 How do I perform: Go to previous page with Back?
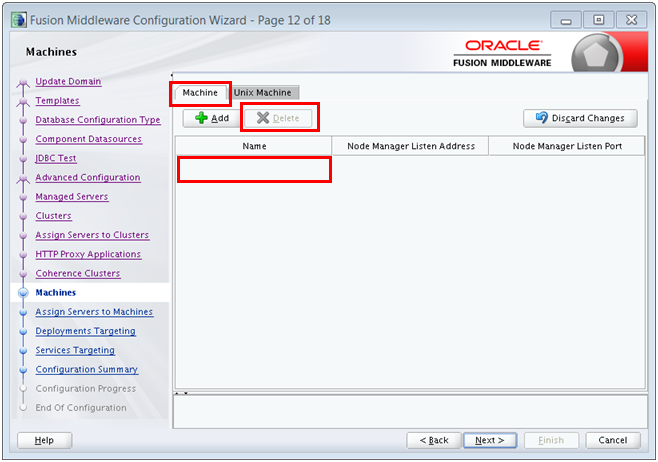pos(434,440)
